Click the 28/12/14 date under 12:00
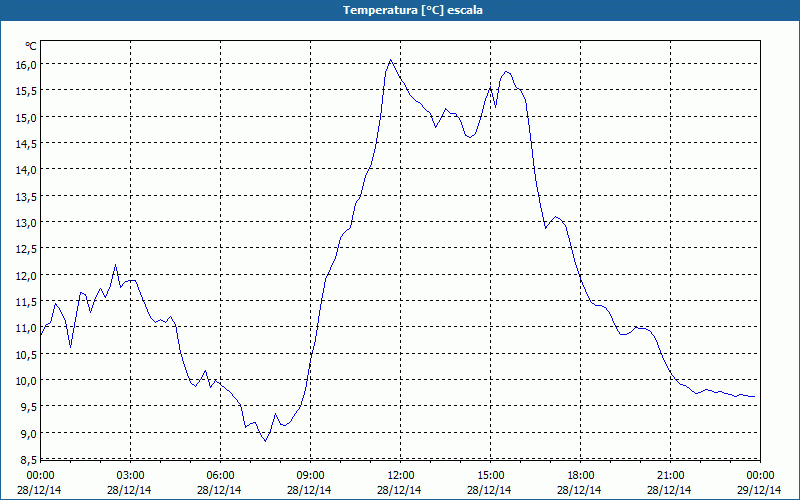 (x=399, y=490)
